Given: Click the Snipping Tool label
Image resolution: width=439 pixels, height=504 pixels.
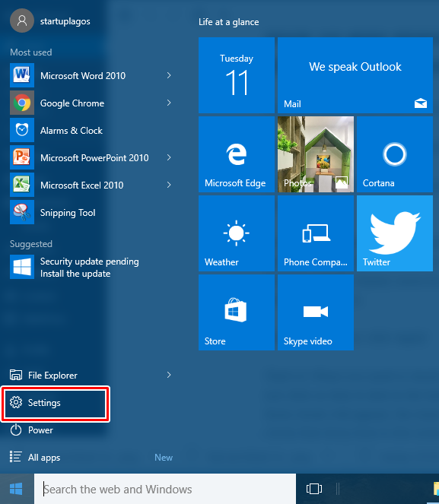Looking at the screenshot, I should click(68, 213).
